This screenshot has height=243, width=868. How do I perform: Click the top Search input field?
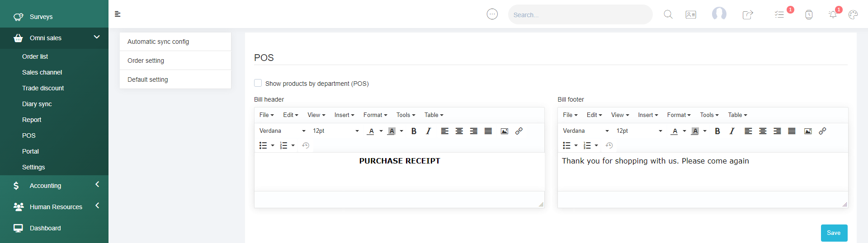pos(580,15)
